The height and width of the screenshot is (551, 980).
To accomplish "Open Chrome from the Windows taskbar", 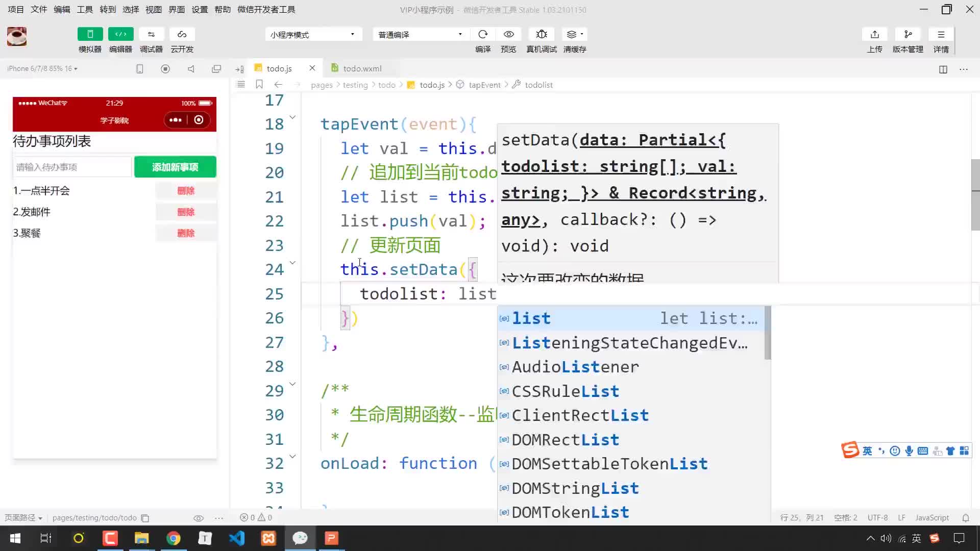I will coord(174,538).
